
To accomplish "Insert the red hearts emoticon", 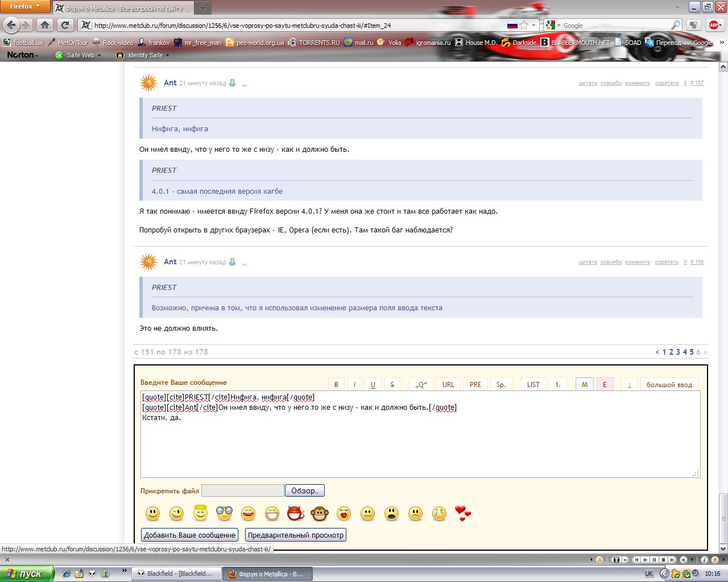I will tap(463, 513).
